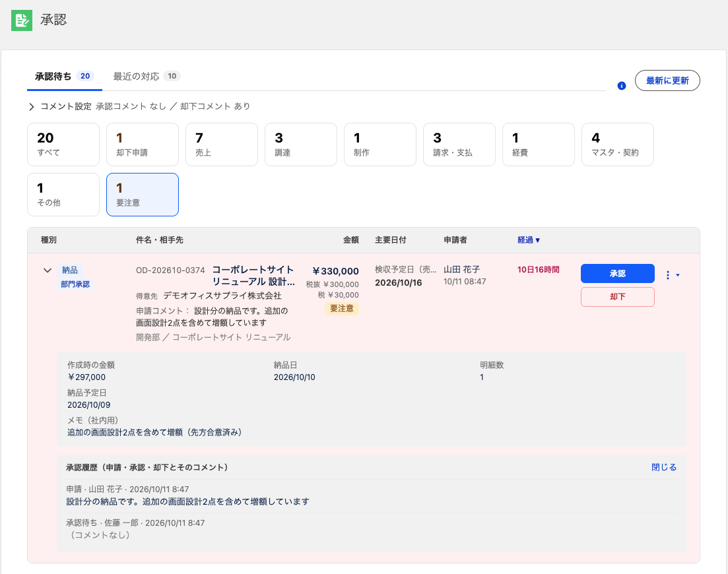This screenshot has width=728, height=574.
Task: Open the three-dot more actions menu
Action: [x=668, y=275]
